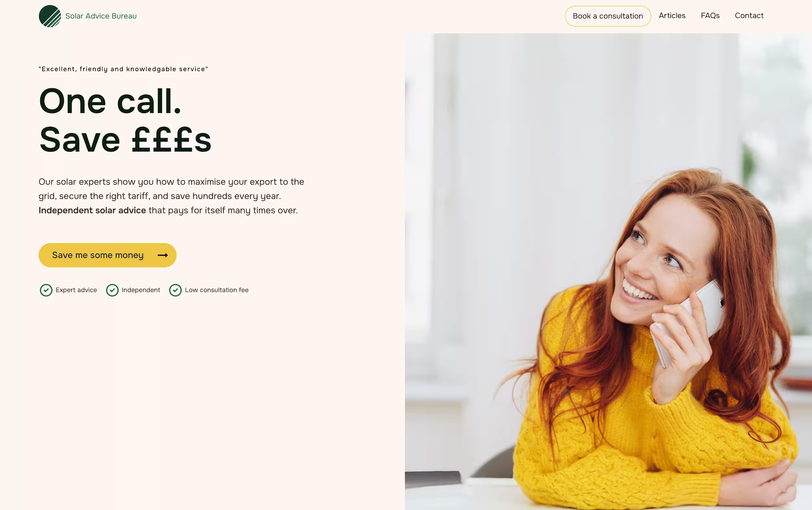812x510 pixels.
Task: Click Book a consultation button
Action: [608, 16]
